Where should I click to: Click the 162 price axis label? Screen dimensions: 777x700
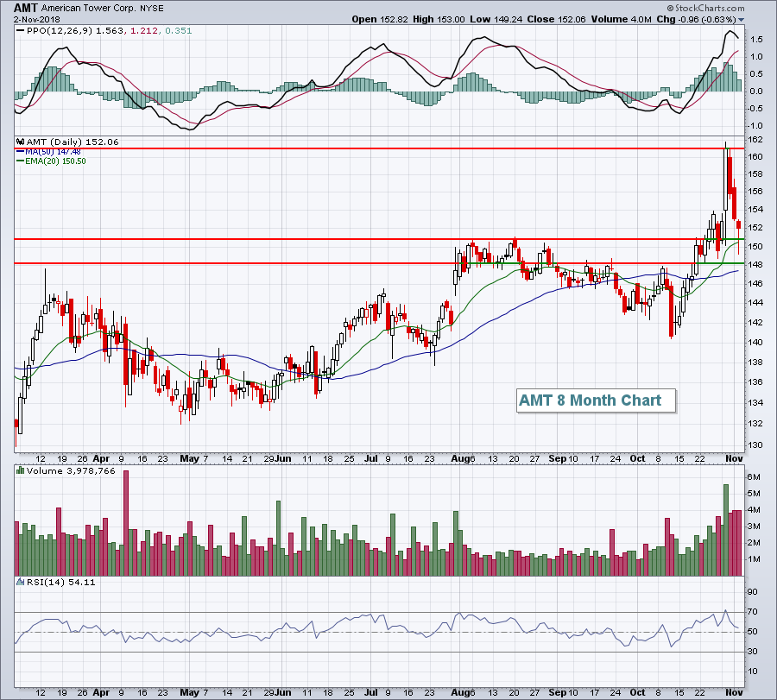tap(755, 140)
